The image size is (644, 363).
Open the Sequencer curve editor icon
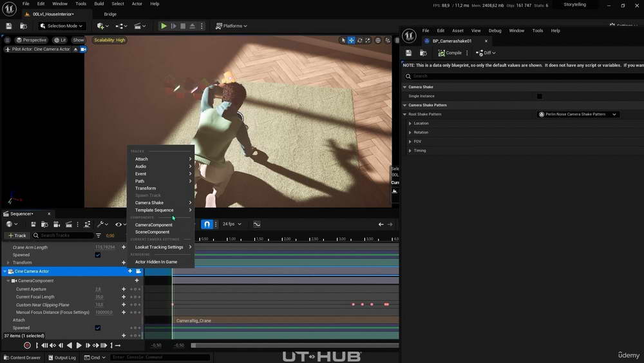tap(257, 224)
